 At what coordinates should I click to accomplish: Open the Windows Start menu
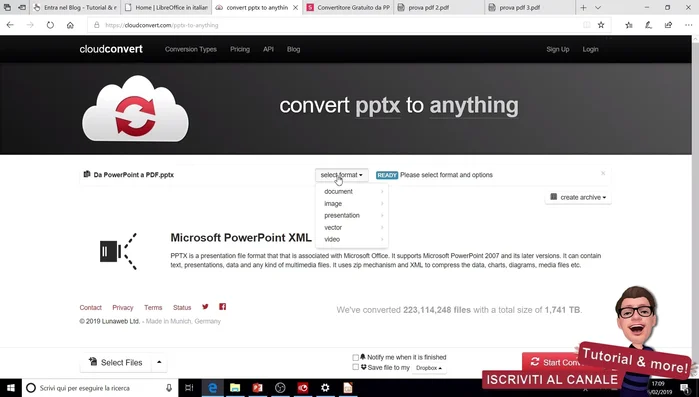[x=11, y=388]
